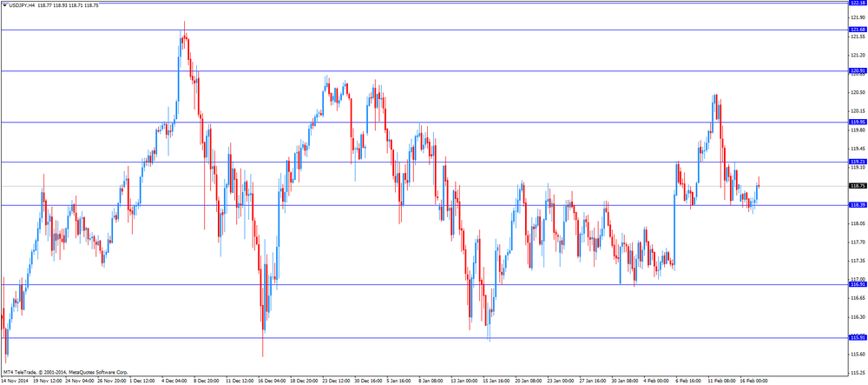Viewport: 868px width, 385px height.
Task: Click the 120.15 tick on price axis
Action: pos(858,110)
